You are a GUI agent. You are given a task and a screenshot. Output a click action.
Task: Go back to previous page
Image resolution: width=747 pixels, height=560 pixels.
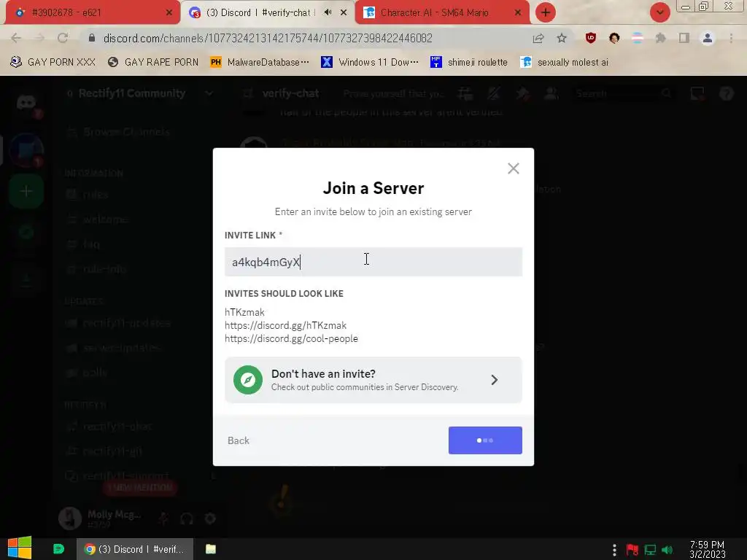16,38
